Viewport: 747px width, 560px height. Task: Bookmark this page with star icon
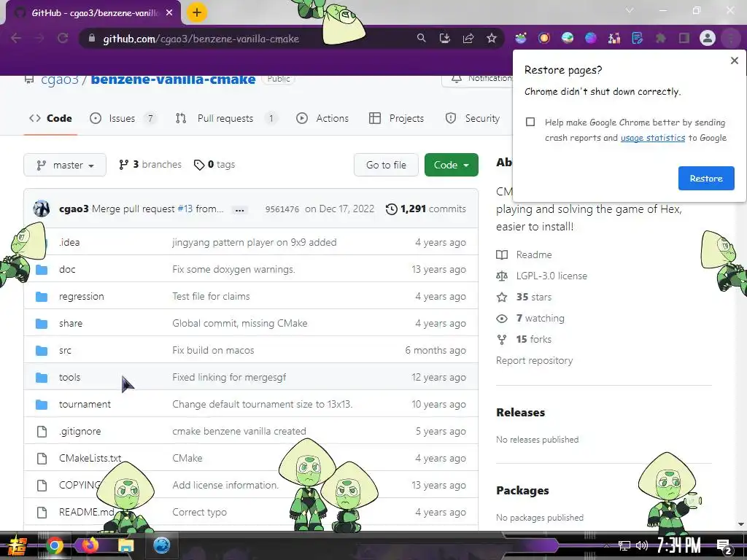492,38
